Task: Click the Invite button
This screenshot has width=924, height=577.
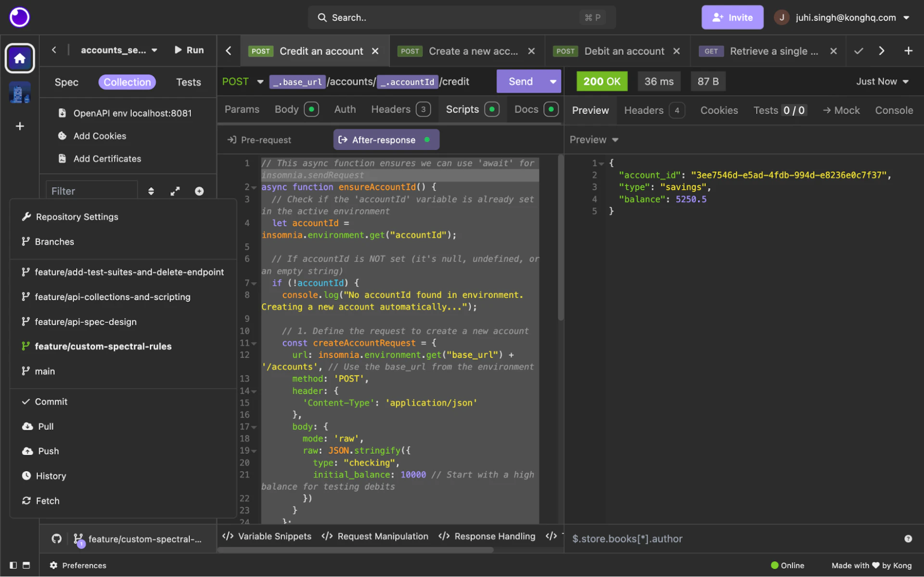Action: [732, 17]
